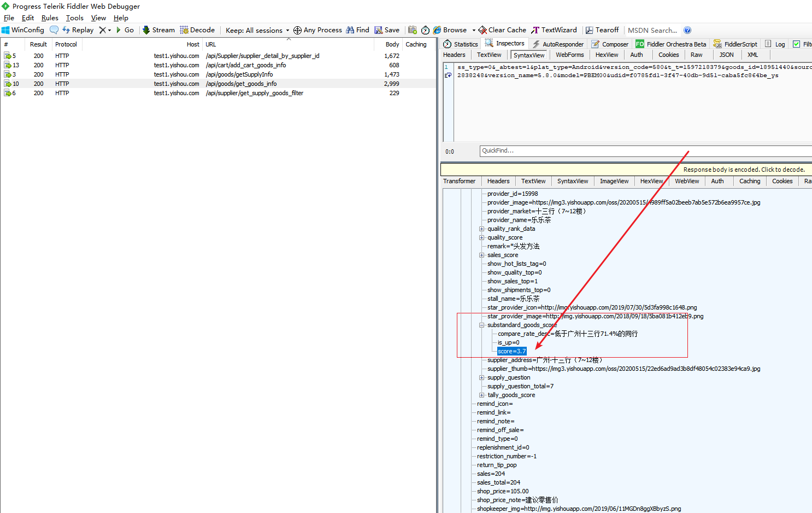Click the comment speech bubble icon
812x513 pixels.
tap(54, 30)
